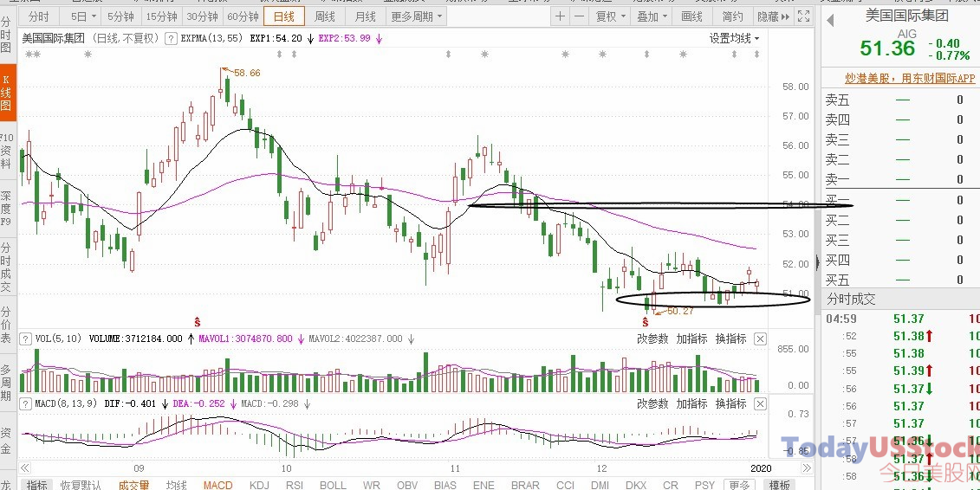Toggle the 隐藏 hide panel button

point(773,16)
